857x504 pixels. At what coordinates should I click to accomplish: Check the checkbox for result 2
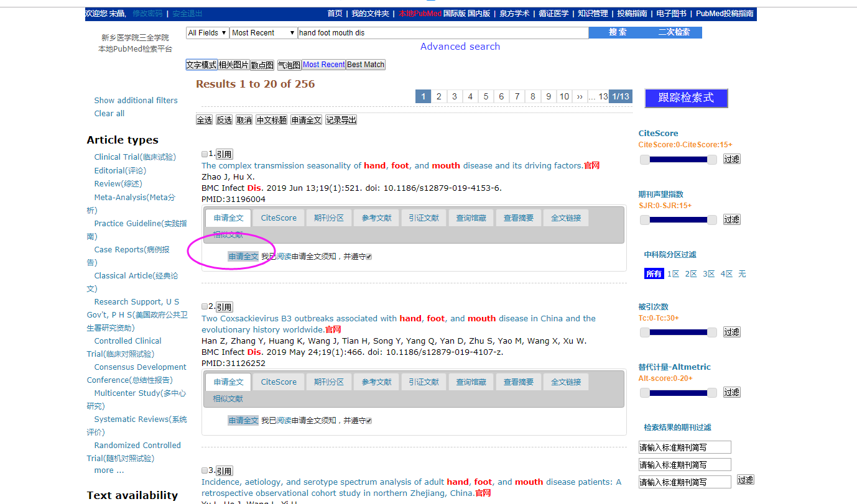point(205,306)
